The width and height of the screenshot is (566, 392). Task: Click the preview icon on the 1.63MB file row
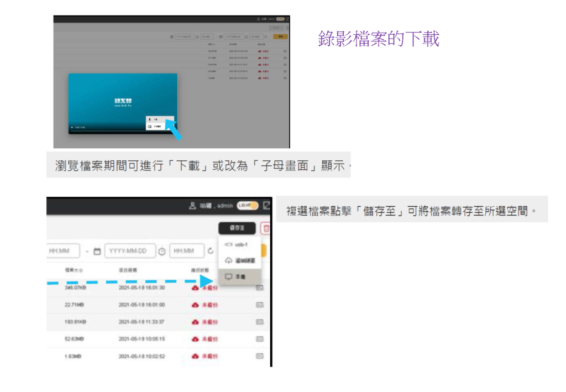260,356
